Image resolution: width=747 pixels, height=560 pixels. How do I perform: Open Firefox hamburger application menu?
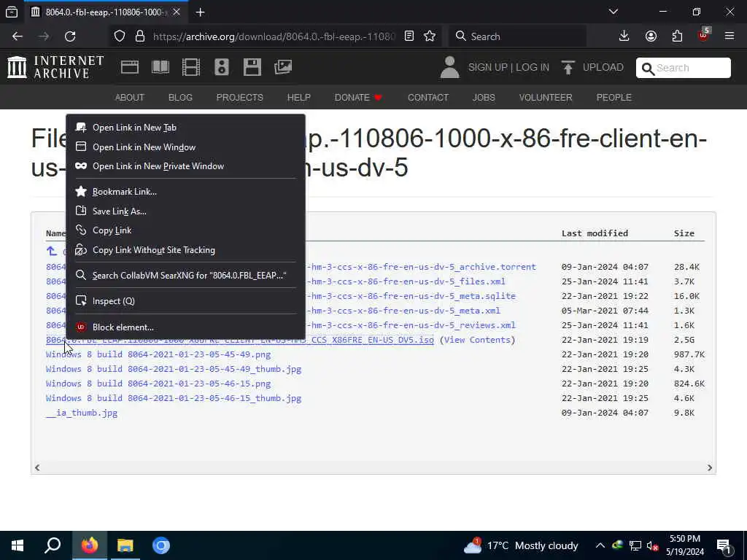729,36
